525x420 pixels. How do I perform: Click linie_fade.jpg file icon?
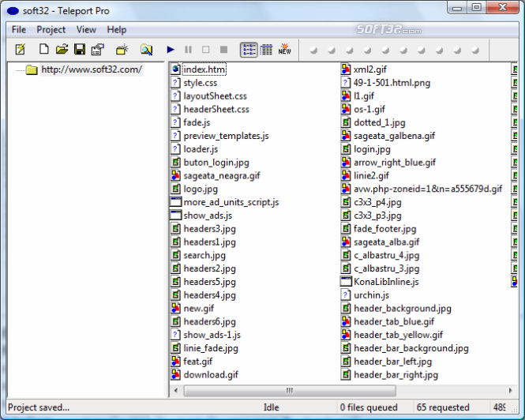(176, 348)
